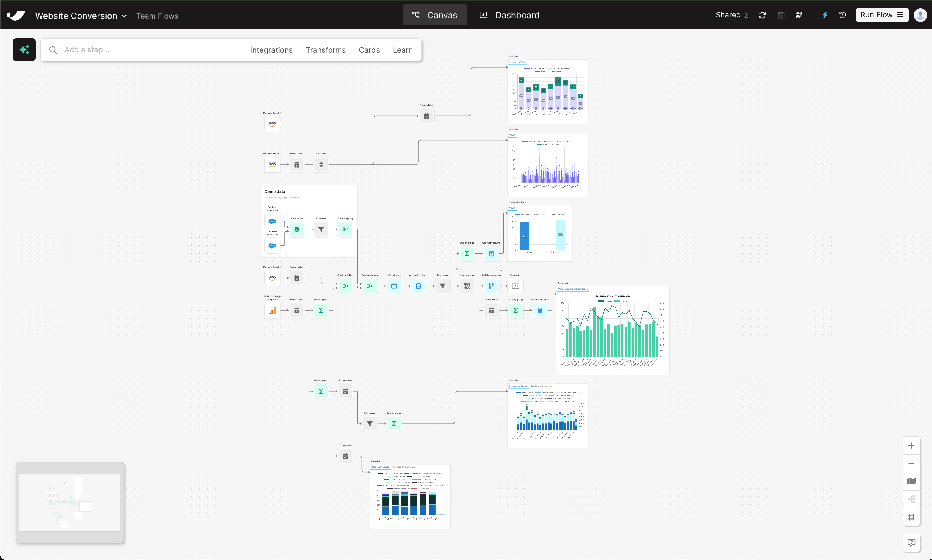
Task: Select the Pull from Google Analytics 4 step
Action: click(x=272, y=310)
